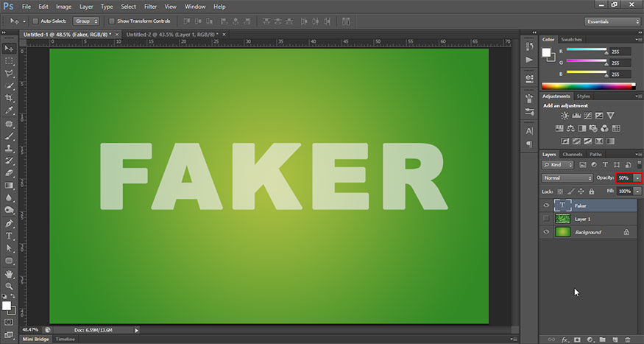This screenshot has width=644, height=344.
Task: Open the Group auto-select dropdown
Action: click(x=86, y=21)
